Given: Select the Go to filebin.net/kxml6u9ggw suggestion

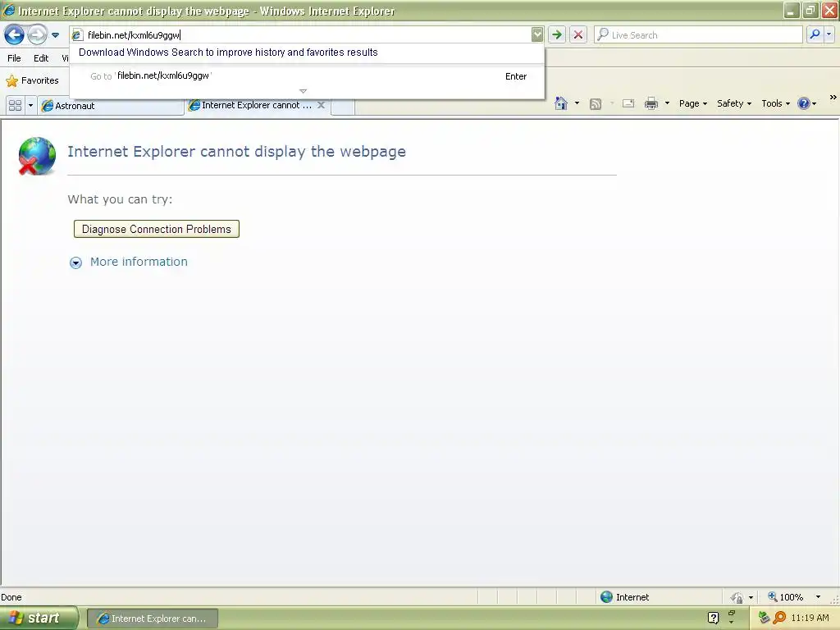Looking at the screenshot, I should [307, 76].
